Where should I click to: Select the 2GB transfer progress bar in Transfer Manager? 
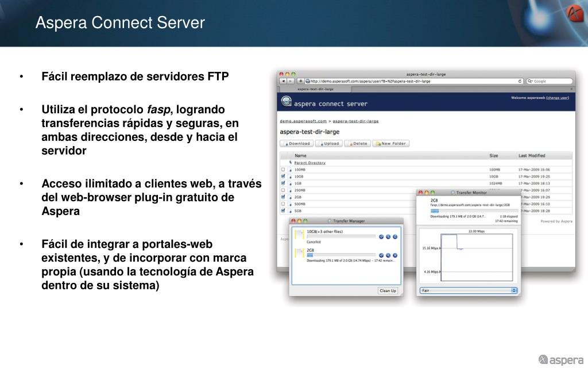click(x=341, y=255)
